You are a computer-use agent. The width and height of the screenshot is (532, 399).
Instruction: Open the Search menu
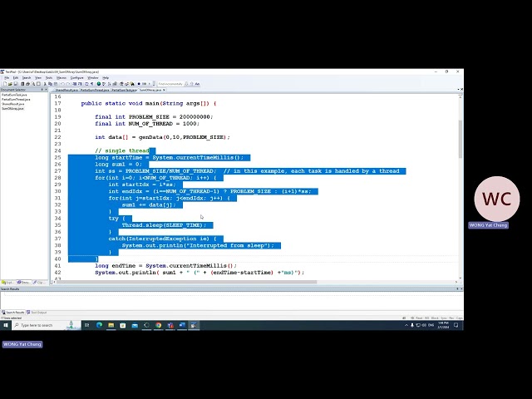coord(27,77)
